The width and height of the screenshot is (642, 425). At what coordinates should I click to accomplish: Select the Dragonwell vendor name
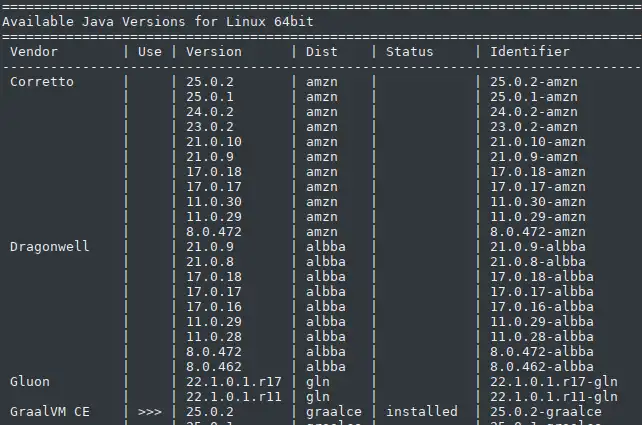(x=50, y=247)
